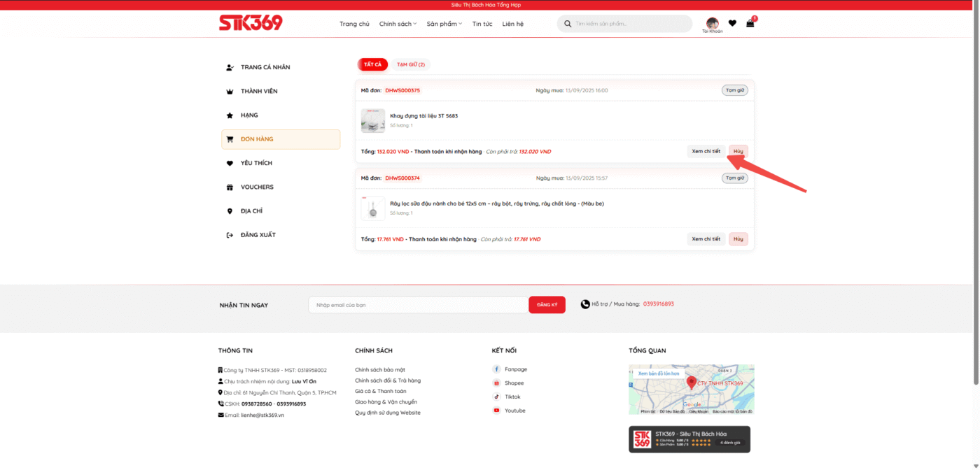Click the Khay đựng tài liệu product thumbnail
Viewport: 980px width, 470px height.
pyautogui.click(x=373, y=120)
